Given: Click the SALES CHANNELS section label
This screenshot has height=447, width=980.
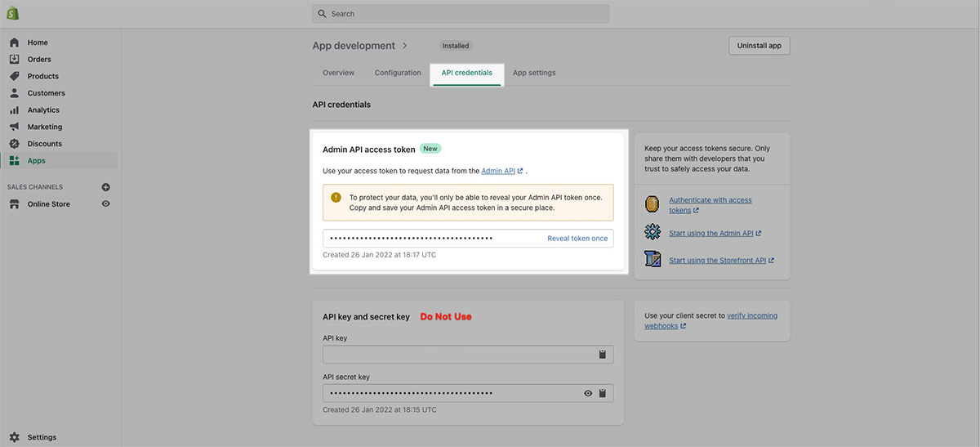Looking at the screenshot, I should coord(35,187).
